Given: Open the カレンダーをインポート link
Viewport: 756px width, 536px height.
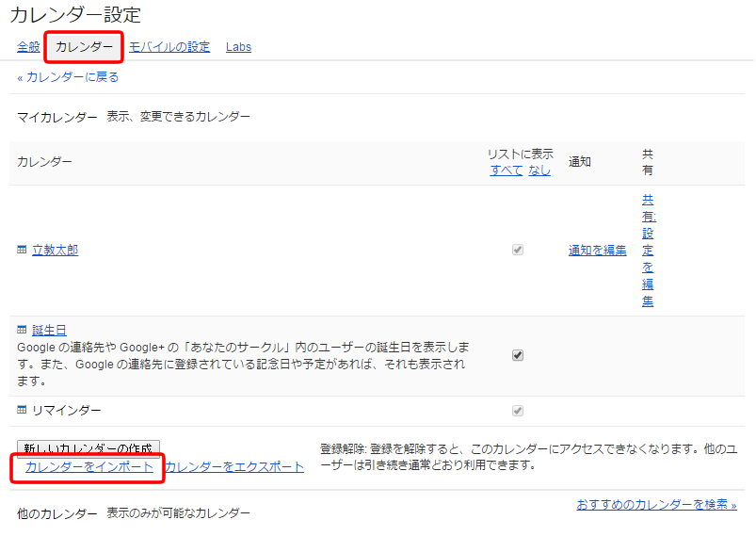Looking at the screenshot, I should pyautogui.click(x=89, y=466).
